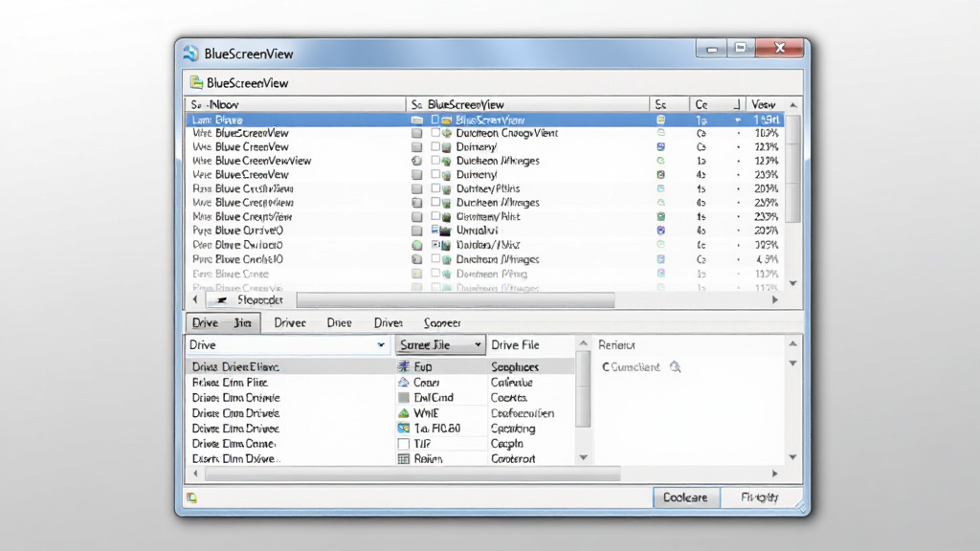980x551 pixels.
Task: Click the vertical scrollbar beside the "Drive File" column
Action: pyautogui.click(x=583, y=390)
